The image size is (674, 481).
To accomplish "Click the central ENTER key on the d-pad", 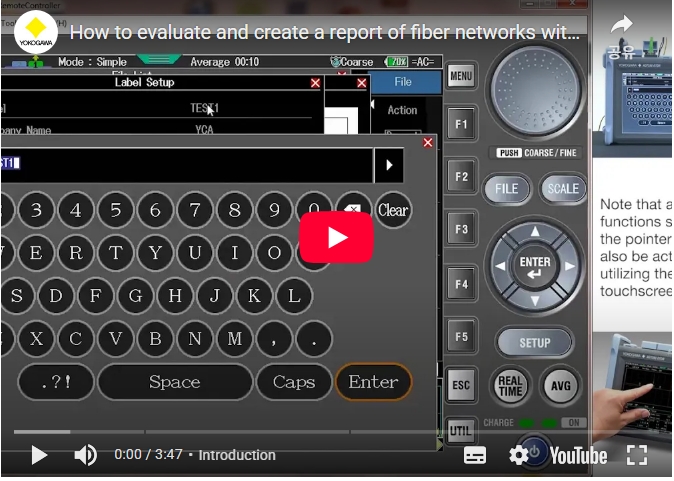I will tap(535, 267).
